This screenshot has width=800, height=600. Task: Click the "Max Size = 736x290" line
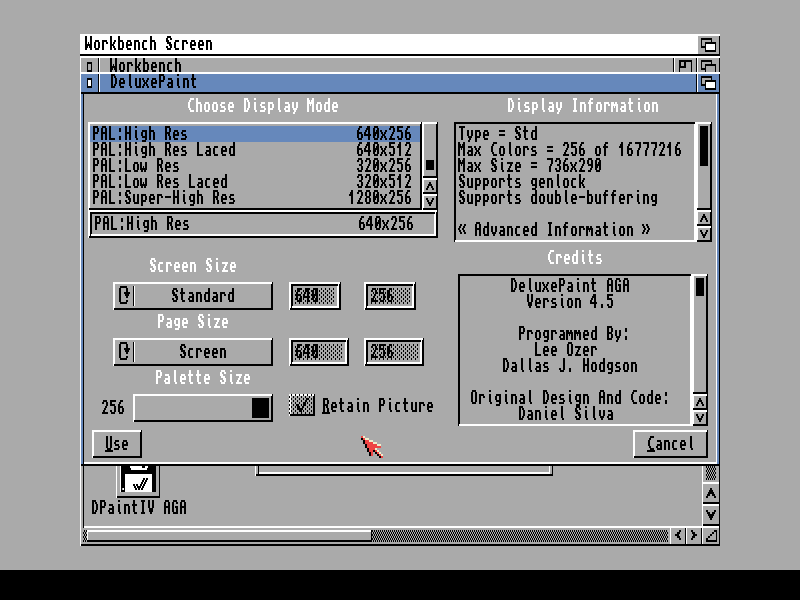tap(530, 165)
